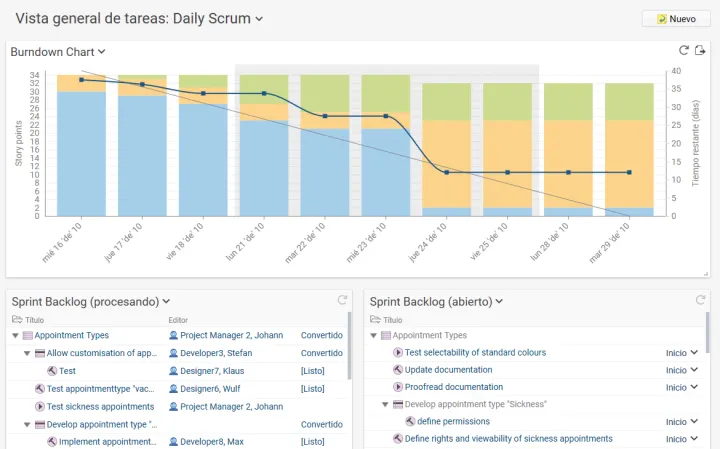Open Inicio dropdown for Test selectability
The height and width of the screenshot is (449, 720).
[694, 353]
